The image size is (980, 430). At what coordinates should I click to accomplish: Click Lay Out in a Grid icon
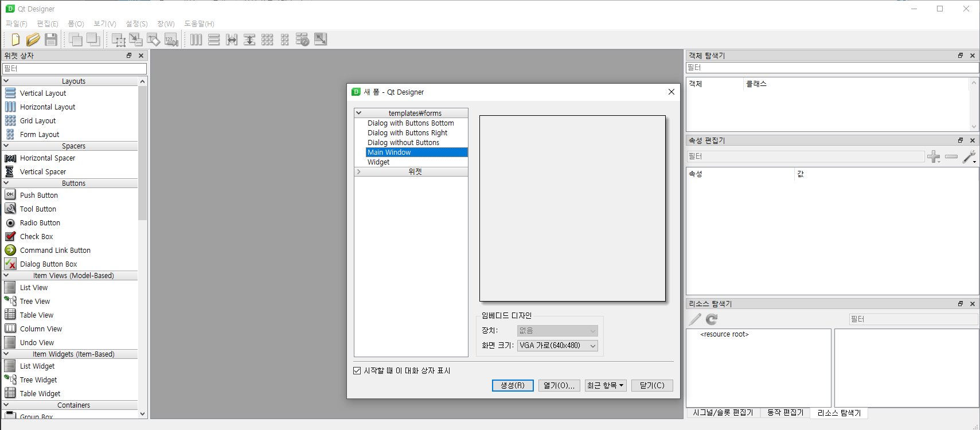coord(267,40)
